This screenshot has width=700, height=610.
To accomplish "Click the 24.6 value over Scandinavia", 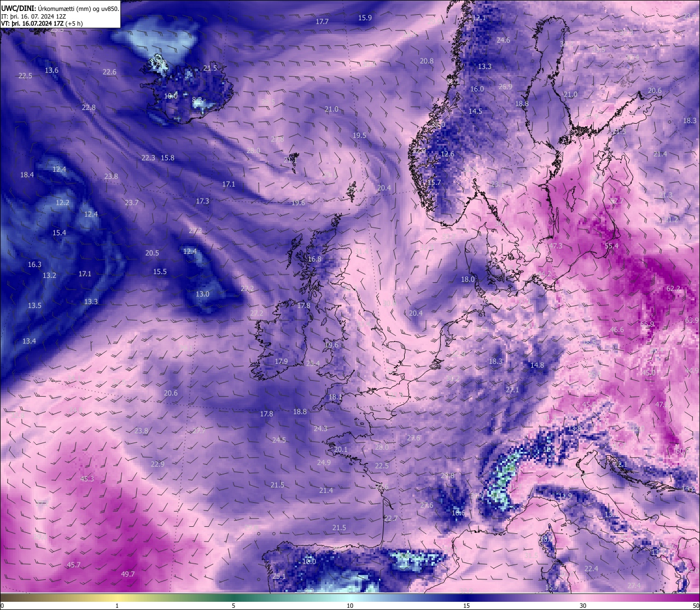I will tap(503, 40).
